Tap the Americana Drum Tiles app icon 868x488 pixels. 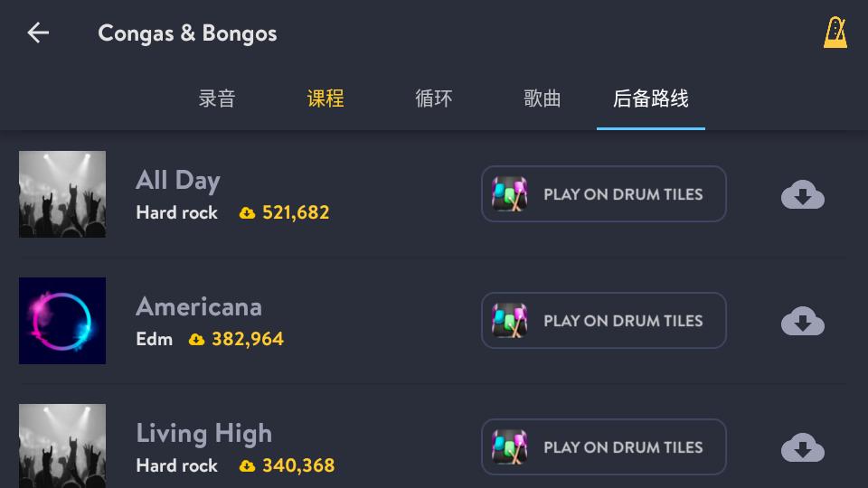coord(510,321)
